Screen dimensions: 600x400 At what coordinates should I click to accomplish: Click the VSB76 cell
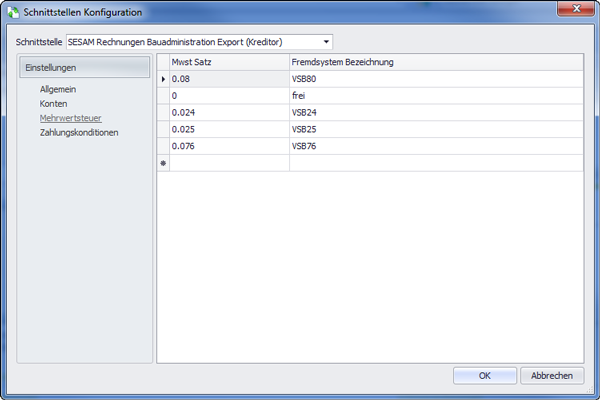click(436, 146)
